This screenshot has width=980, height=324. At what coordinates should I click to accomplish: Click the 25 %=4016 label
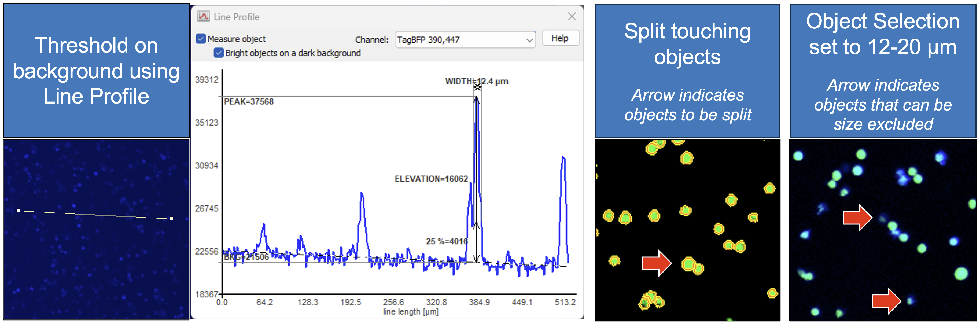(x=447, y=241)
